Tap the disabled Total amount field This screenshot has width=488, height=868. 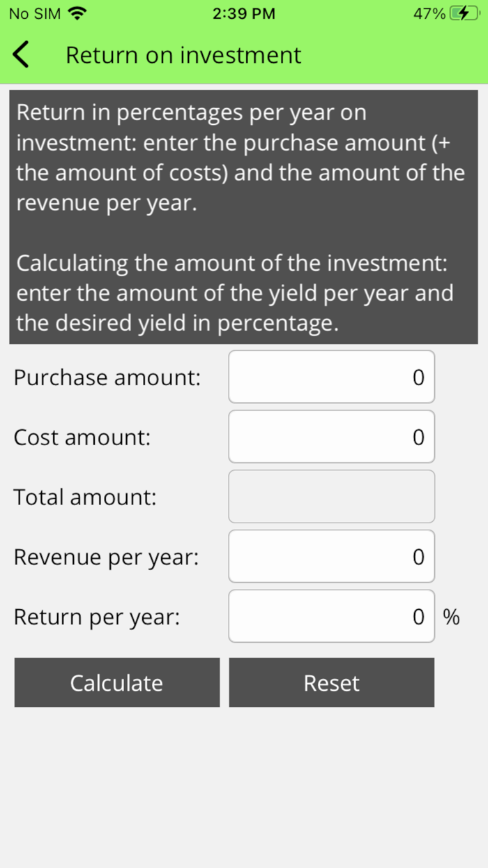click(331, 496)
